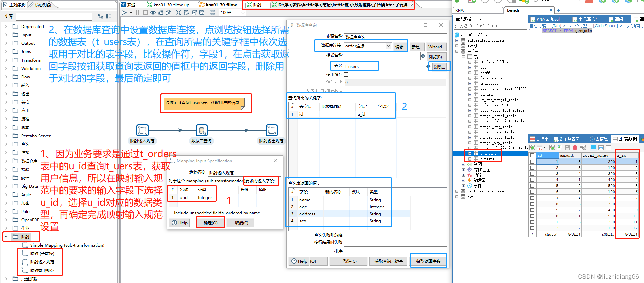The image size is (644, 283).
Task: Confirm Mapping Input Specification with 确定(O)
Action: click(x=210, y=223)
